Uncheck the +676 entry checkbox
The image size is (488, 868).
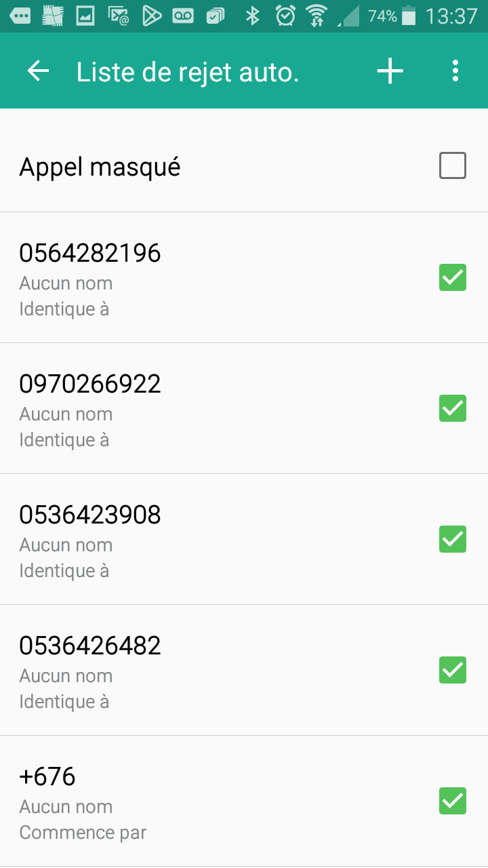pyautogui.click(x=453, y=801)
